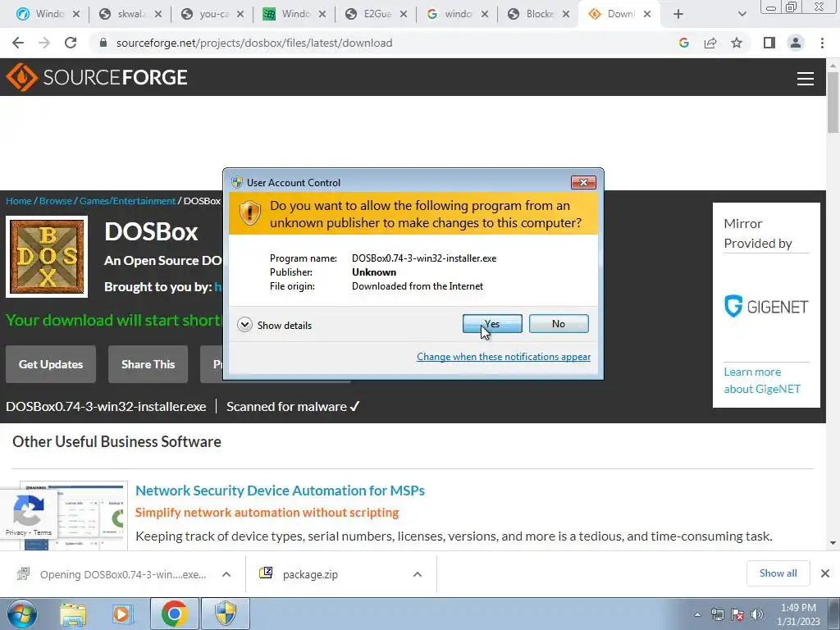The height and width of the screenshot is (630, 840).
Task: Open the tab search dropdown
Action: point(742,14)
